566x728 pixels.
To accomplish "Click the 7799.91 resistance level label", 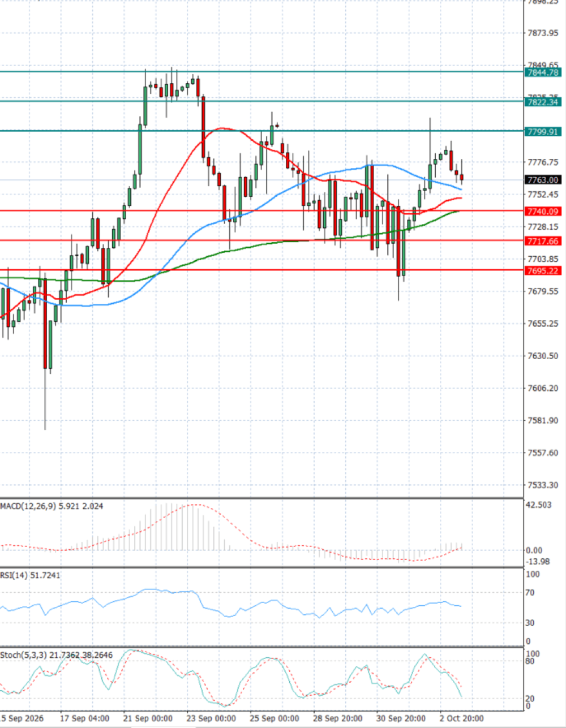I will tap(542, 131).
